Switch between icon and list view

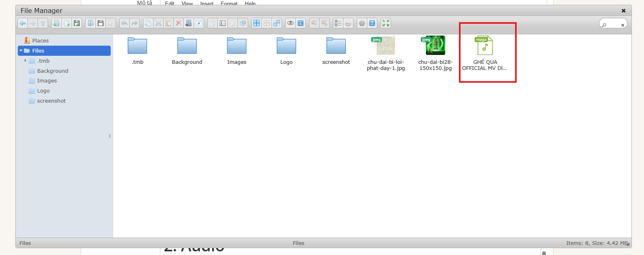tap(338, 23)
